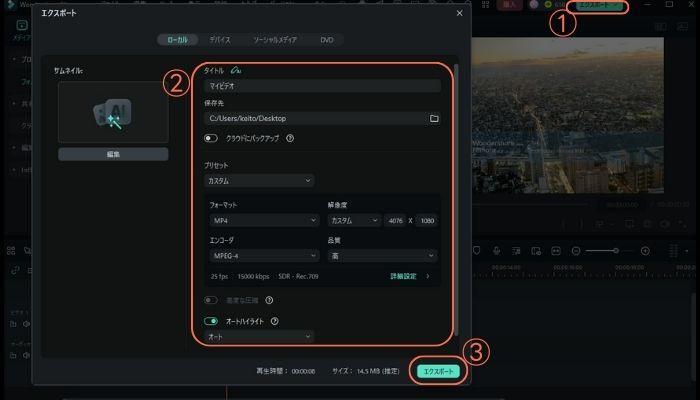Open 詳細設定 advanced settings link
This screenshot has height=400, width=700.
pyautogui.click(x=404, y=276)
